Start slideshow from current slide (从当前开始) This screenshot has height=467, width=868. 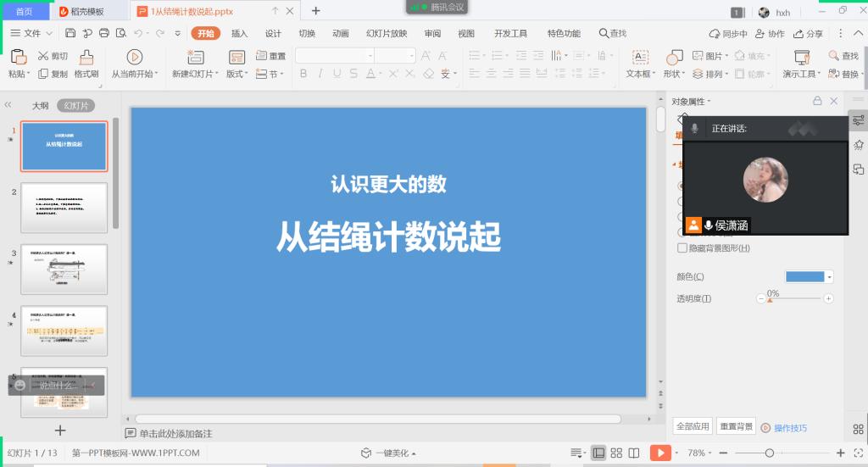(134, 58)
